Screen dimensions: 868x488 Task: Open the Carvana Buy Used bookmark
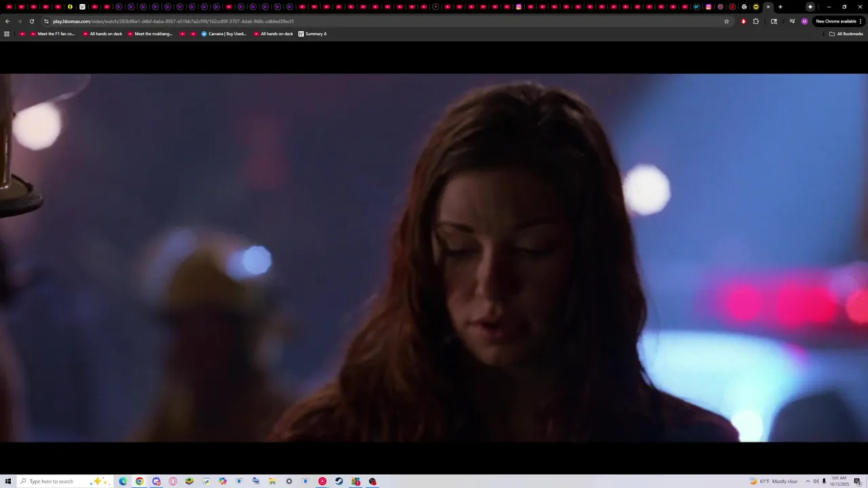pos(224,34)
